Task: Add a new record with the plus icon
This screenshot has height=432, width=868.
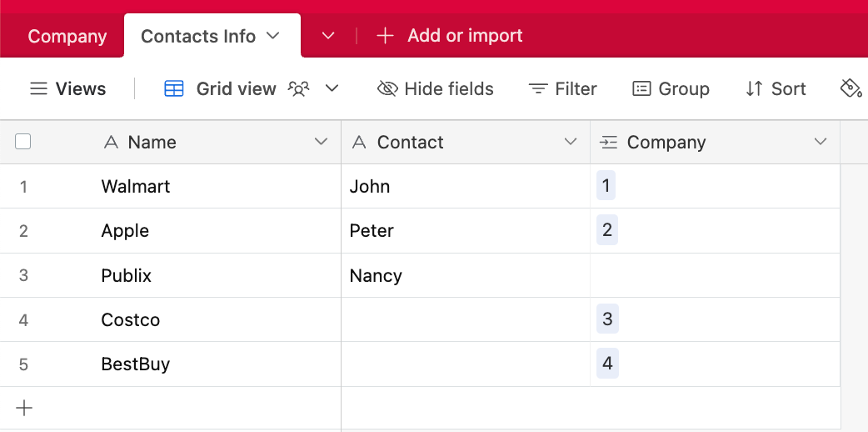Action: 24,408
